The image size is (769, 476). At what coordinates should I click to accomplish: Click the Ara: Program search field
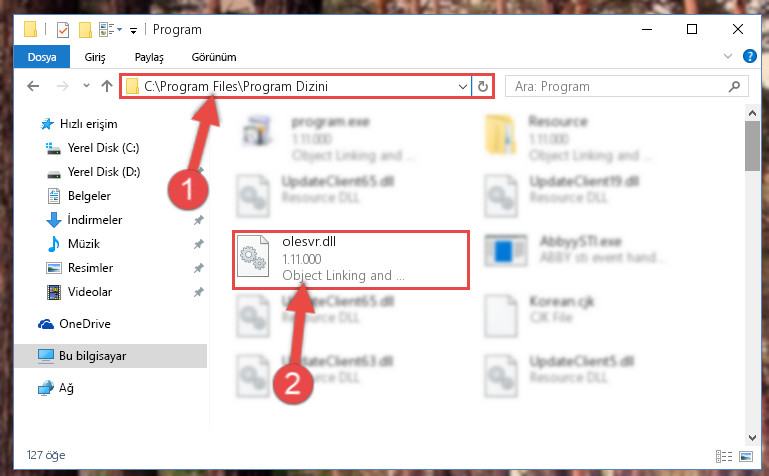pos(618,87)
